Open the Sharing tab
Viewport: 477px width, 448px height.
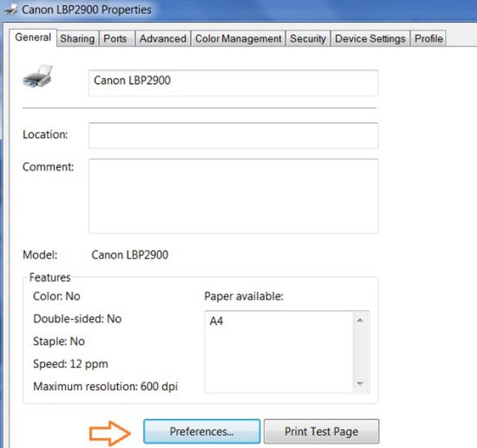78,39
